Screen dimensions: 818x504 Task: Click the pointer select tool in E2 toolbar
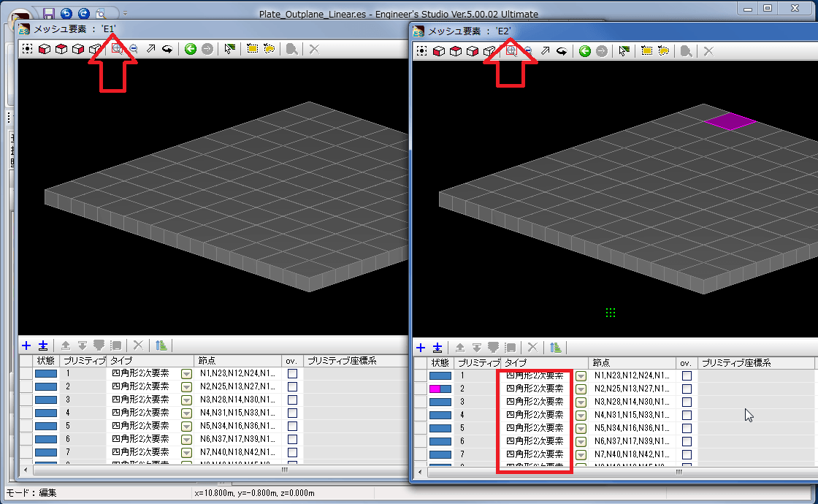tap(624, 50)
